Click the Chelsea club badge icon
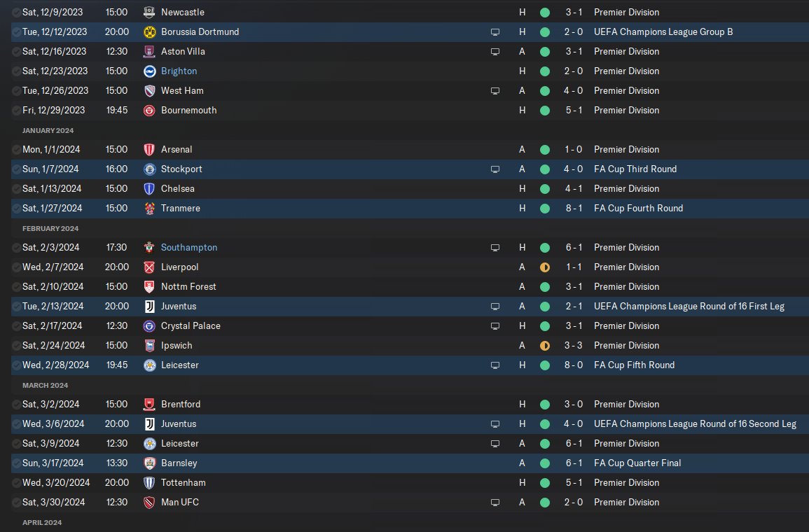 pyautogui.click(x=148, y=188)
